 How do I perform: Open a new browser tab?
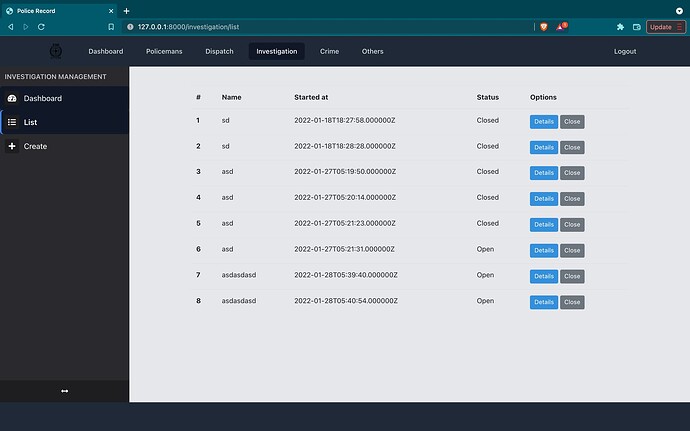coord(126,11)
